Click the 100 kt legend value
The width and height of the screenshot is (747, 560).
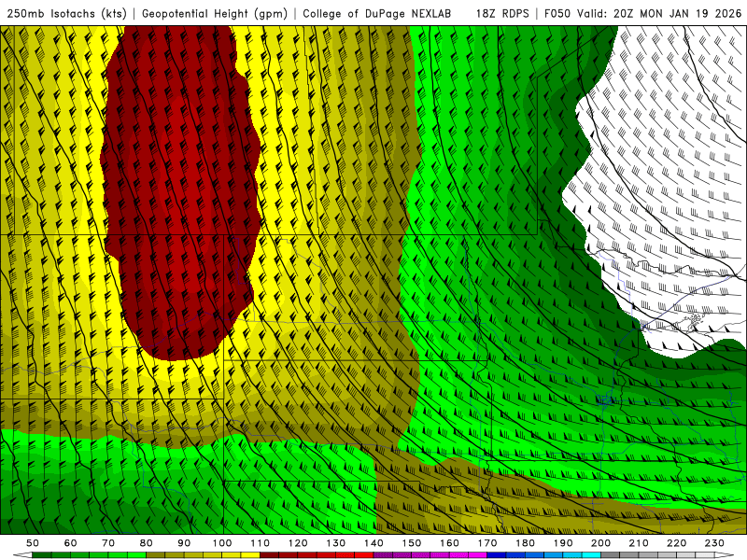tap(222, 543)
